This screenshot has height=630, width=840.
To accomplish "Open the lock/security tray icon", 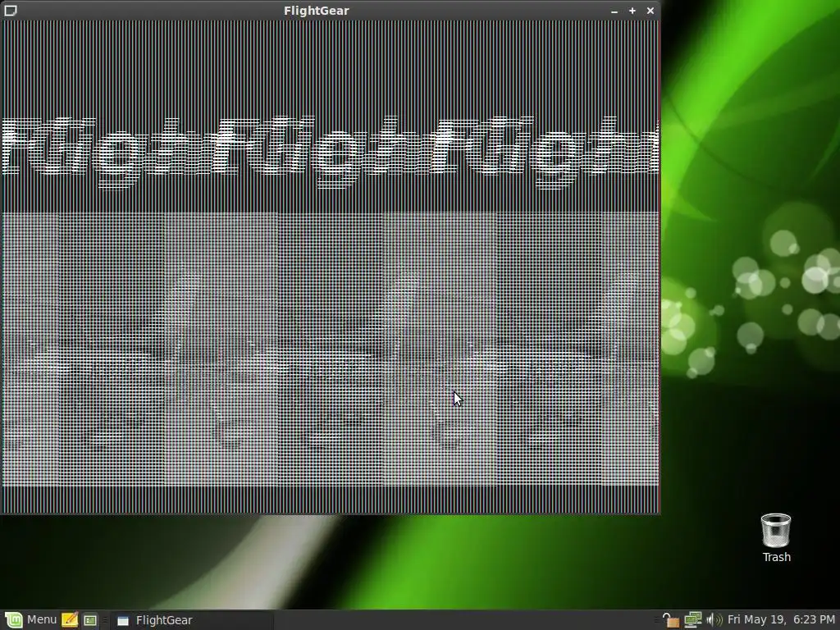I will tap(670, 620).
